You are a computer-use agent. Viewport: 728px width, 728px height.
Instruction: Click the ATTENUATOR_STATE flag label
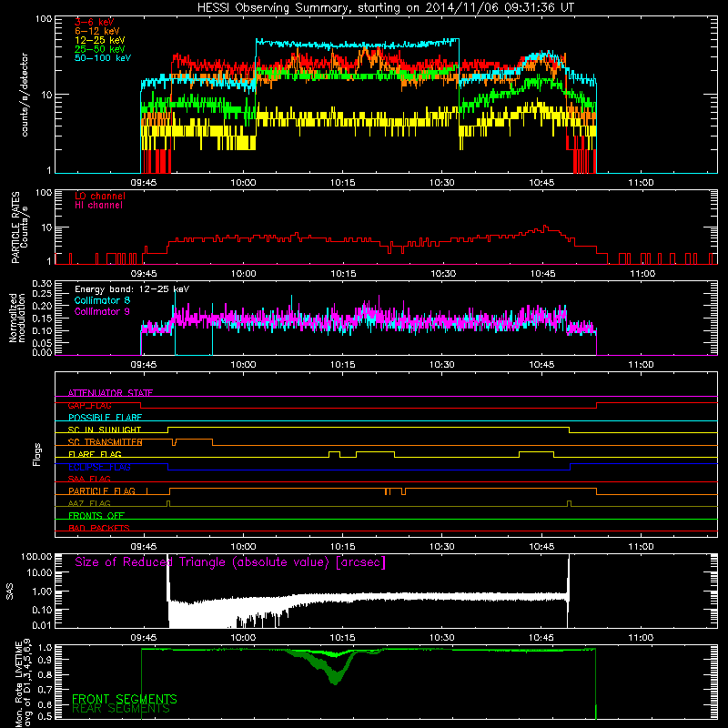[110, 393]
